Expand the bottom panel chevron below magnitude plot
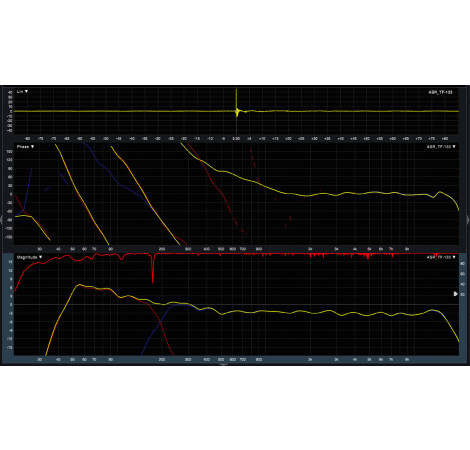The width and height of the screenshot is (470, 450). tap(223, 365)
